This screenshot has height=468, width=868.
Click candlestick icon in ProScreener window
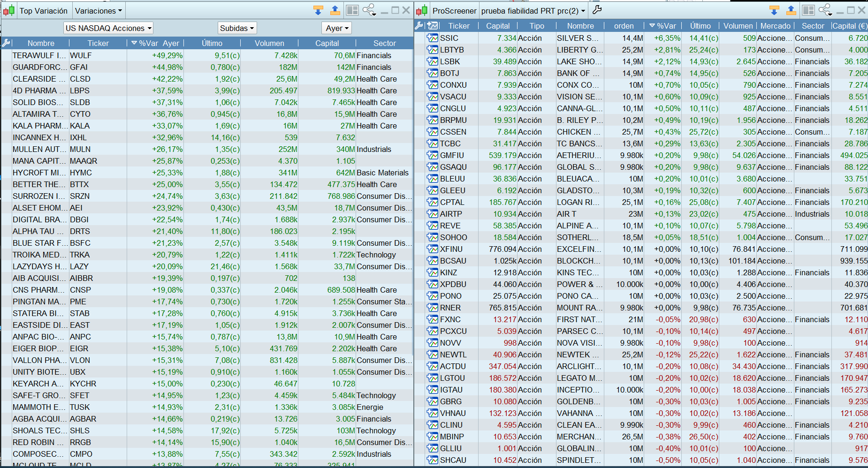pyautogui.click(x=422, y=10)
